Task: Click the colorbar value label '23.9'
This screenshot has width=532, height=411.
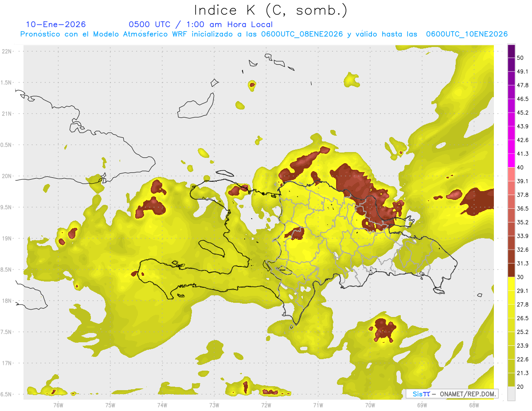Action: pos(523,346)
